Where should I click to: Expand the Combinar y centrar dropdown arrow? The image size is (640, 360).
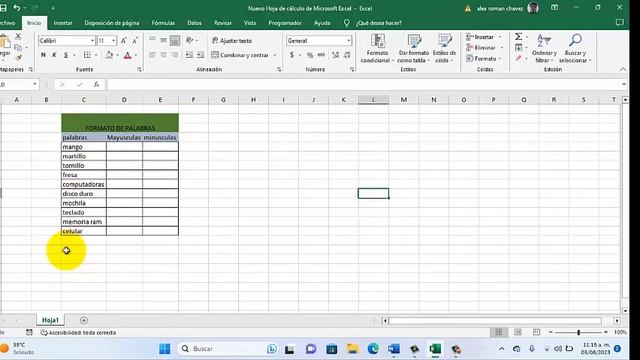click(x=275, y=55)
